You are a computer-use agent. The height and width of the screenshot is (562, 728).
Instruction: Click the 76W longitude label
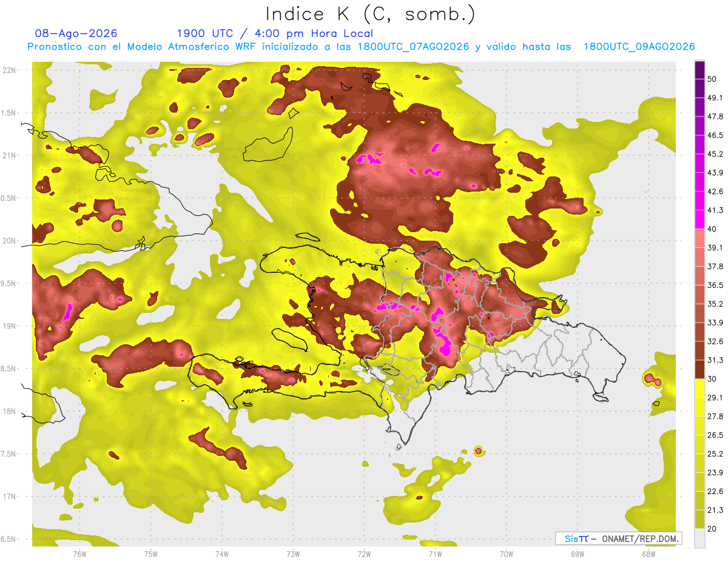pyautogui.click(x=79, y=554)
